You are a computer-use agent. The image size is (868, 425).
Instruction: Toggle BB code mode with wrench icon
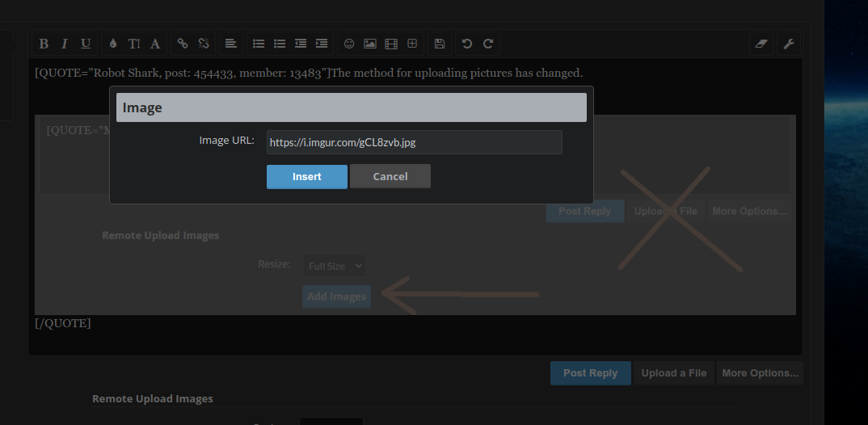[789, 44]
